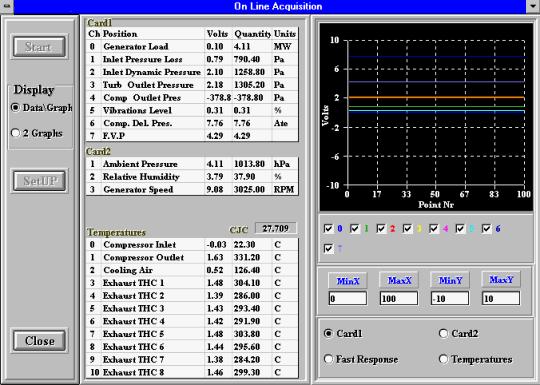Screen dimensions: 540x385
Task: Click the Relative Humidity row
Action: click(192, 177)
